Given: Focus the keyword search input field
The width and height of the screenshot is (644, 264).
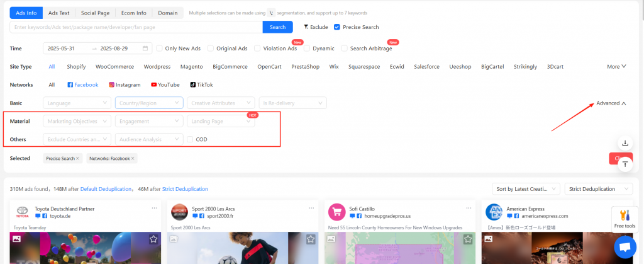Looking at the screenshot, I should tap(136, 27).
